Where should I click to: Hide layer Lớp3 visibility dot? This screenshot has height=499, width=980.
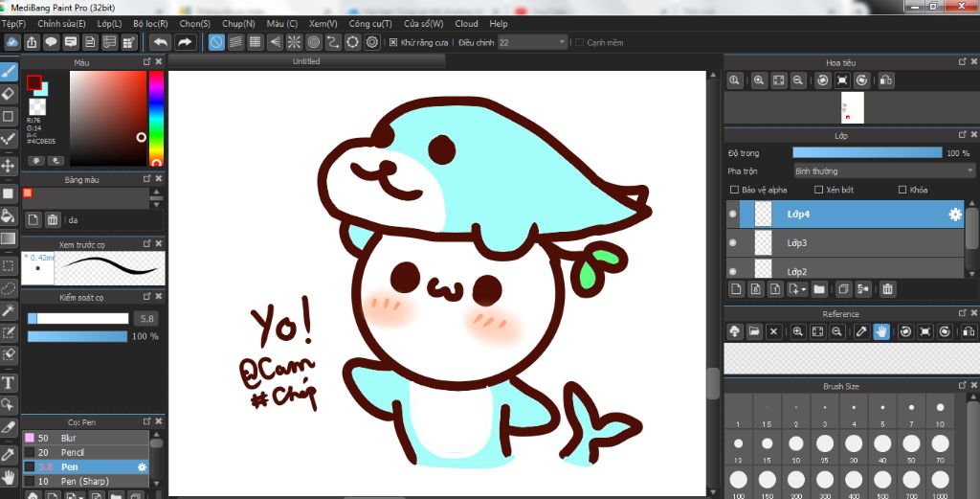click(x=732, y=242)
